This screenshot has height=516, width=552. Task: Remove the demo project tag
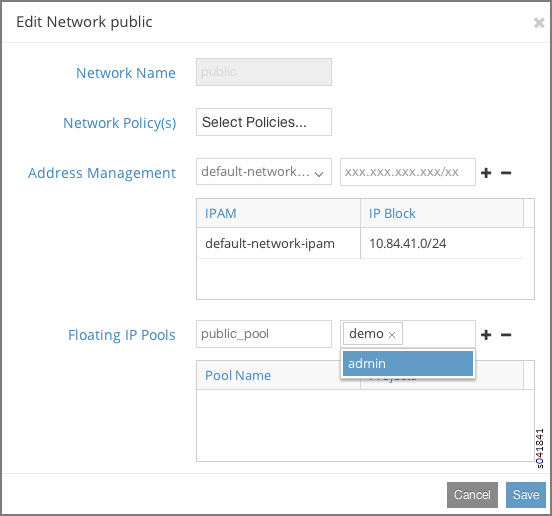pyautogui.click(x=392, y=335)
